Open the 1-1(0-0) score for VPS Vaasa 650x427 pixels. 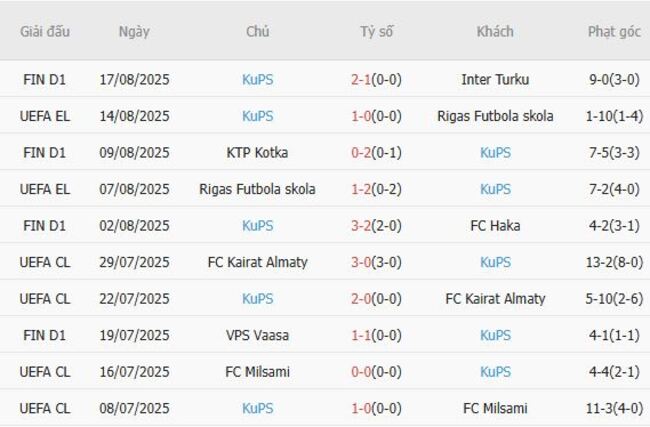click(376, 335)
